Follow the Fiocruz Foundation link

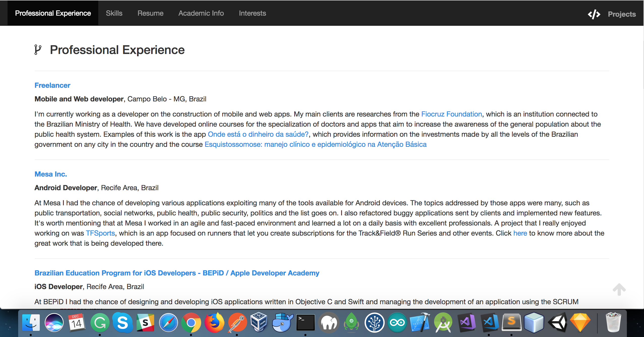451,114
